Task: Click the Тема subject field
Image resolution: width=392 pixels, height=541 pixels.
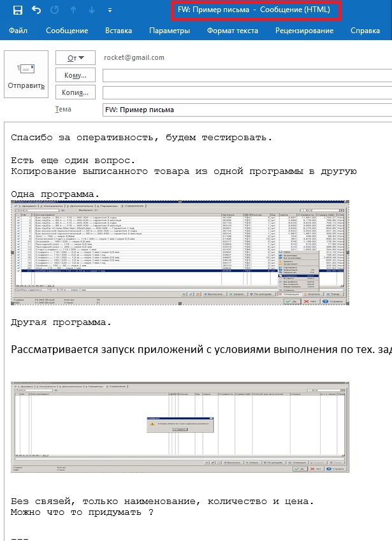Action: tap(247, 110)
